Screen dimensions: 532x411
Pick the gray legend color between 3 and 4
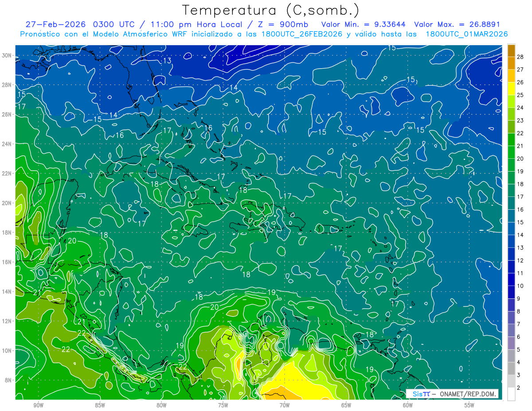click(511, 369)
